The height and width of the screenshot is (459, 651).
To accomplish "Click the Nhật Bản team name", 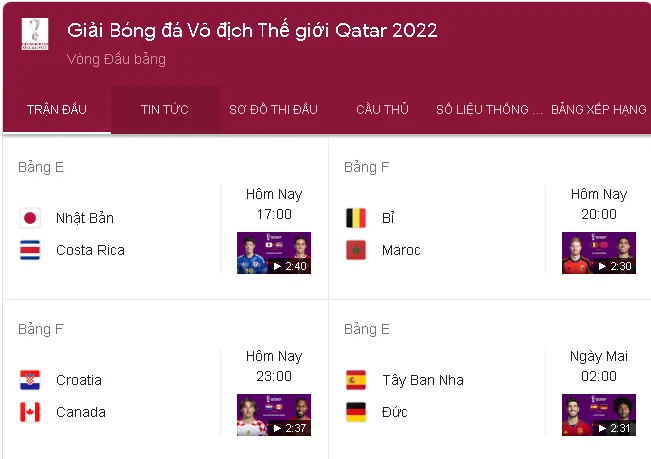I will pyautogui.click(x=85, y=218).
